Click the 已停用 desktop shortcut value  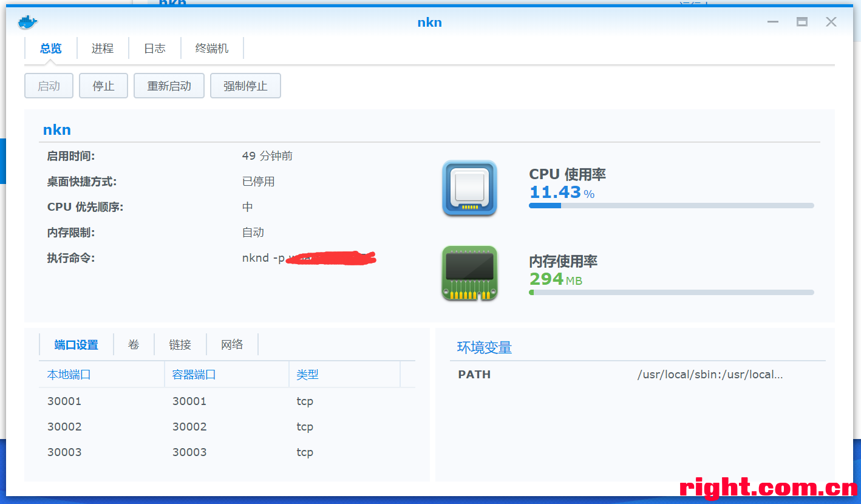point(259,182)
